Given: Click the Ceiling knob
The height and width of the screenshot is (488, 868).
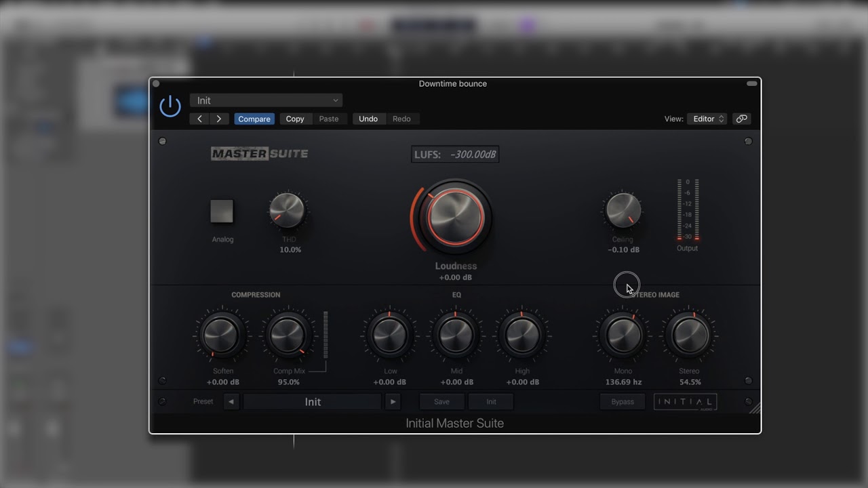Looking at the screenshot, I should (x=623, y=210).
